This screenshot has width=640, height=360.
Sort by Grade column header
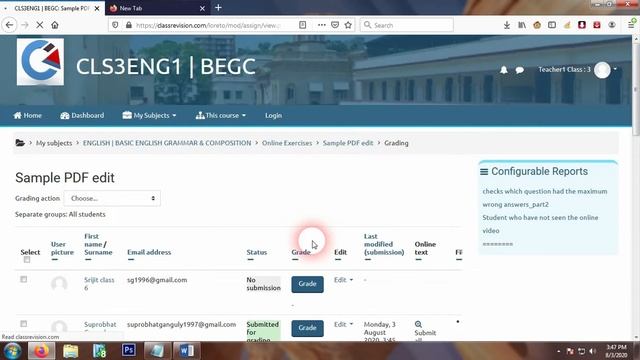point(301,252)
